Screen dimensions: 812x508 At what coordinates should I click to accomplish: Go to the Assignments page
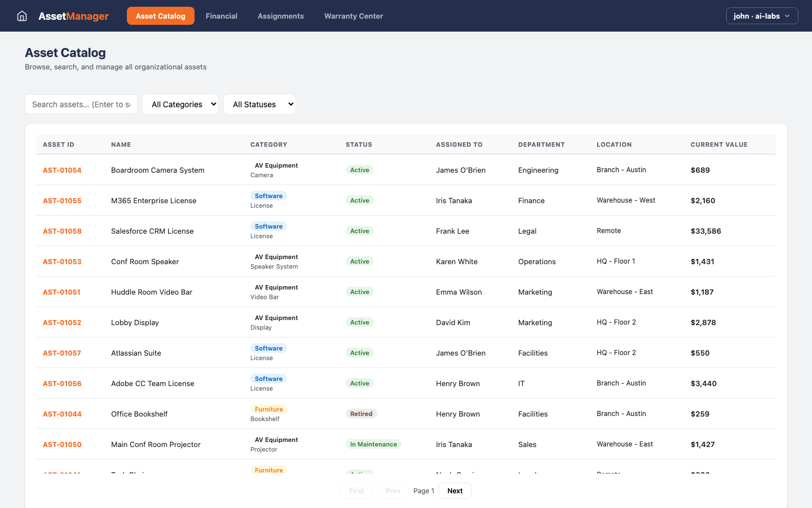pos(280,16)
